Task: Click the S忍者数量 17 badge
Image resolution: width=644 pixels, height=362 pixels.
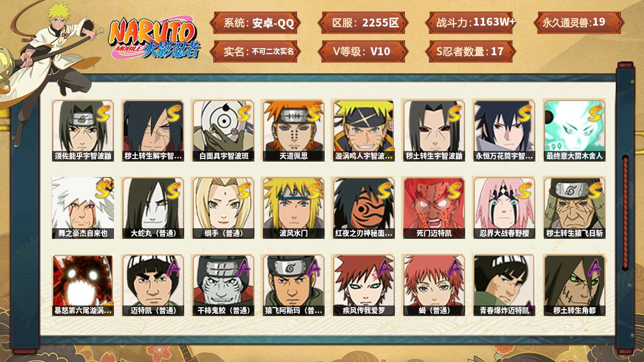Action: [471, 51]
